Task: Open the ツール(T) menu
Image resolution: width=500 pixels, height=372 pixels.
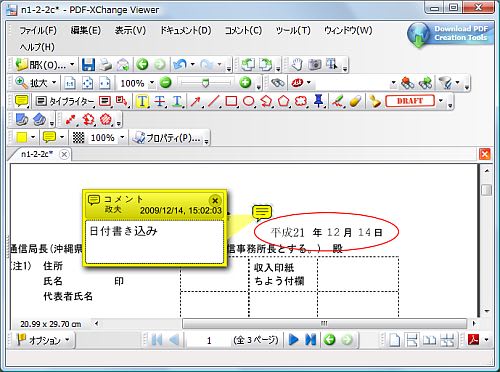Action: tap(293, 30)
